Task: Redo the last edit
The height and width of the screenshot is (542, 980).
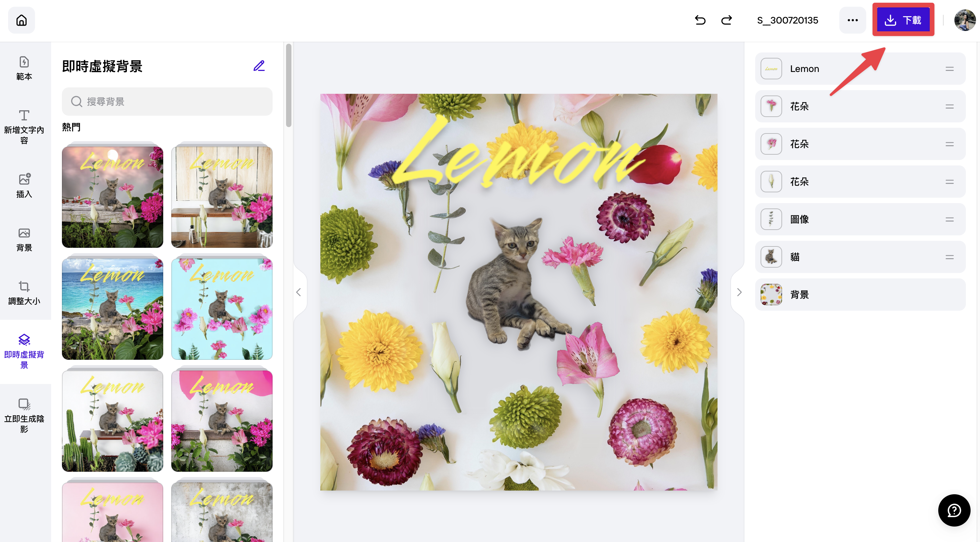Action: tap(727, 20)
